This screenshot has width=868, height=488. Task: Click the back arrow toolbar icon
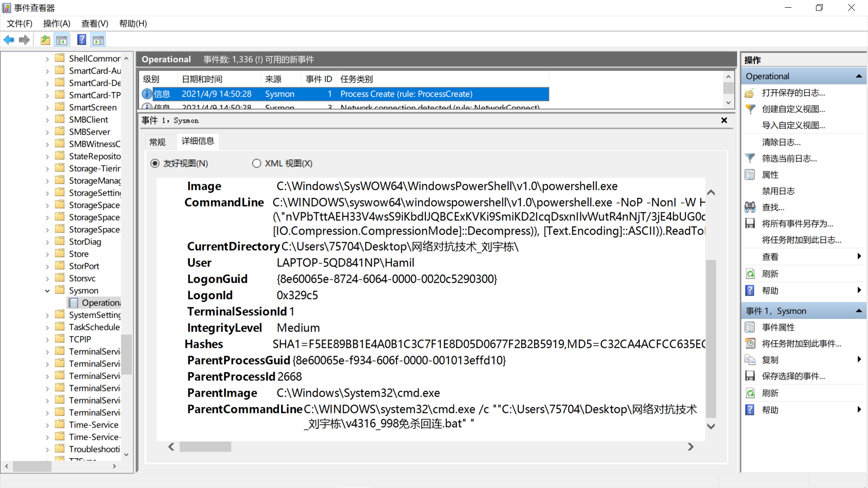click(x=9, y=40)
